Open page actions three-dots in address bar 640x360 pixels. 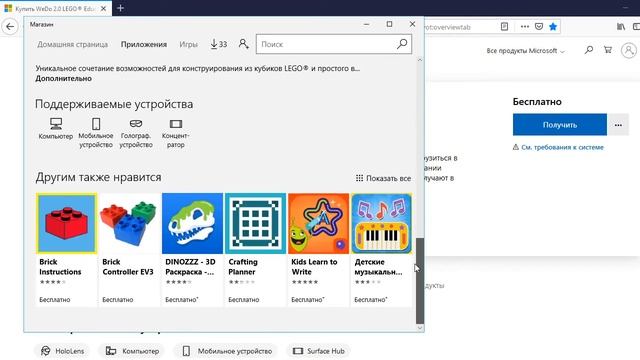(525, 27)
